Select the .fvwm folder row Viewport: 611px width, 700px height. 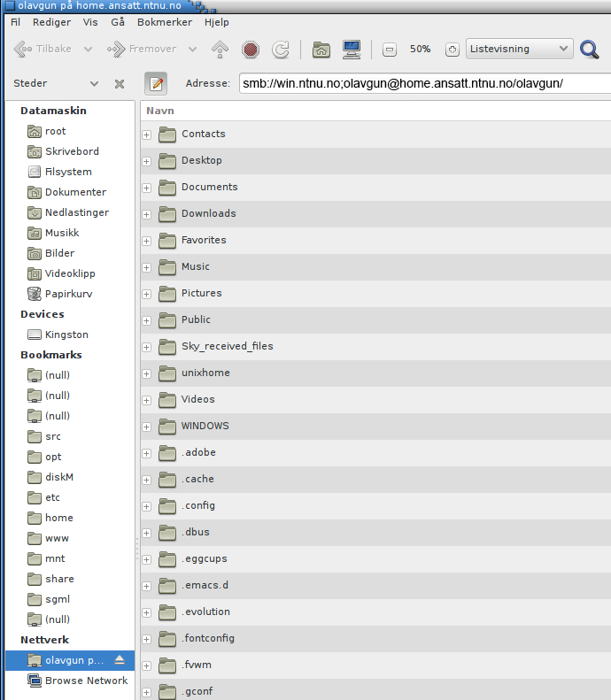tap(375, 665)
